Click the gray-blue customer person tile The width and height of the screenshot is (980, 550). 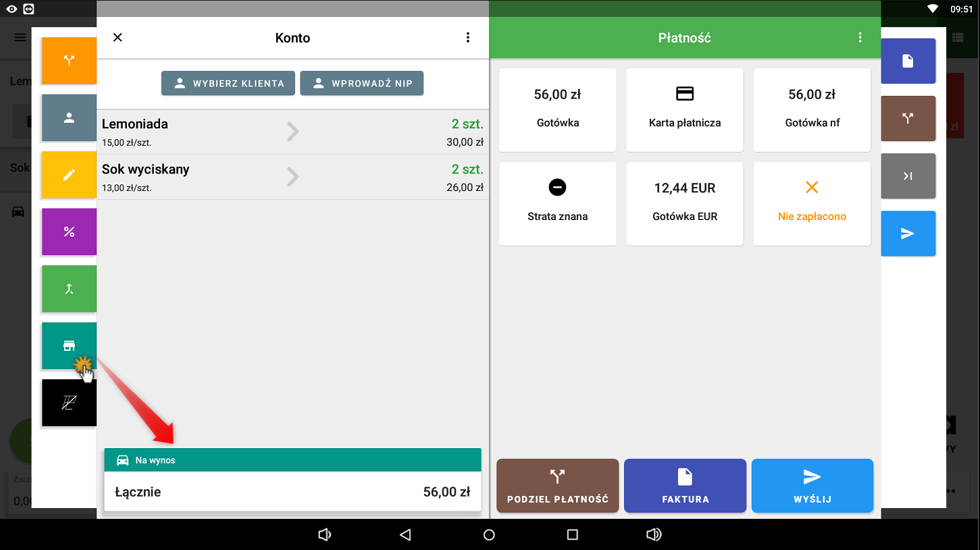pos(69,117)
